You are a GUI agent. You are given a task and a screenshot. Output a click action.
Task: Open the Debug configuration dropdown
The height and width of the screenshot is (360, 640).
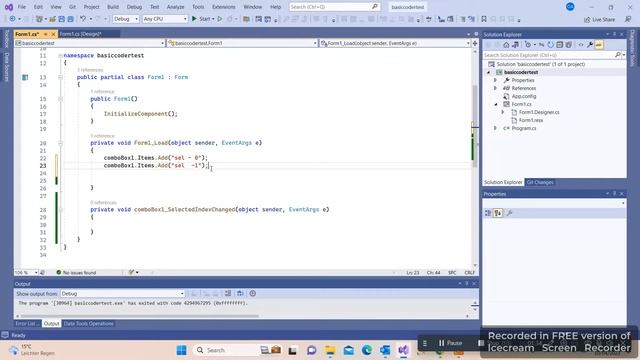[126, 19]
